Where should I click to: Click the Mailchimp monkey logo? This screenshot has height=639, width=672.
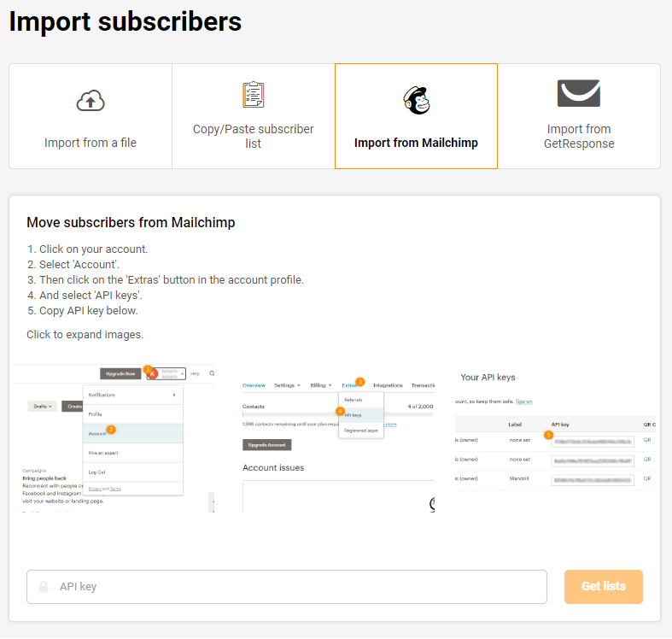click(417, 100)
